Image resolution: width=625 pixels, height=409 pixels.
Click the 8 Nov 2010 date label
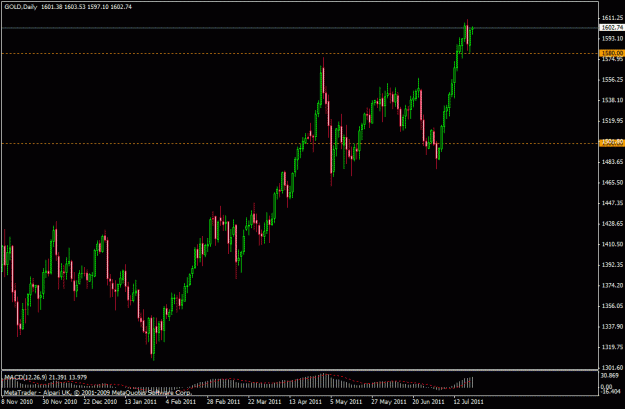pos(17,402)
